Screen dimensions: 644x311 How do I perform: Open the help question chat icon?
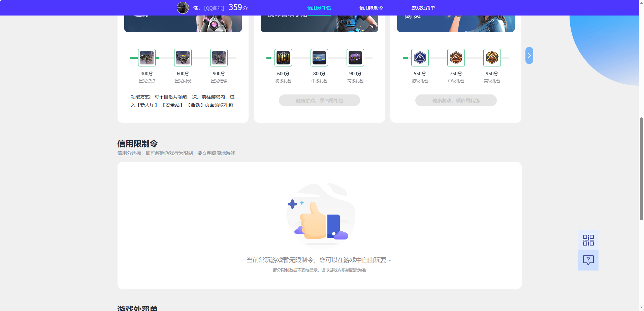(x=588, y=260)
